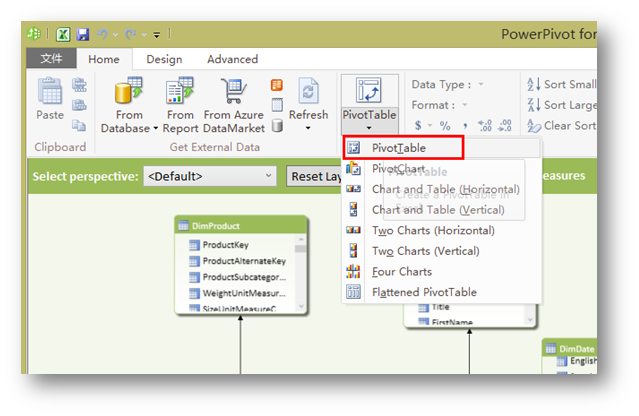Click the Paste Append icon

pyautogui.click(x=79, y=85)
